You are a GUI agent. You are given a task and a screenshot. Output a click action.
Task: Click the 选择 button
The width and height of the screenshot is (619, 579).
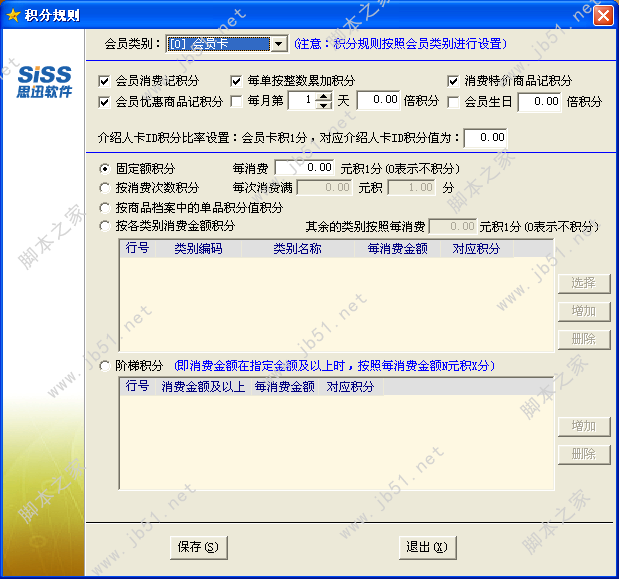tap(583, 283)
